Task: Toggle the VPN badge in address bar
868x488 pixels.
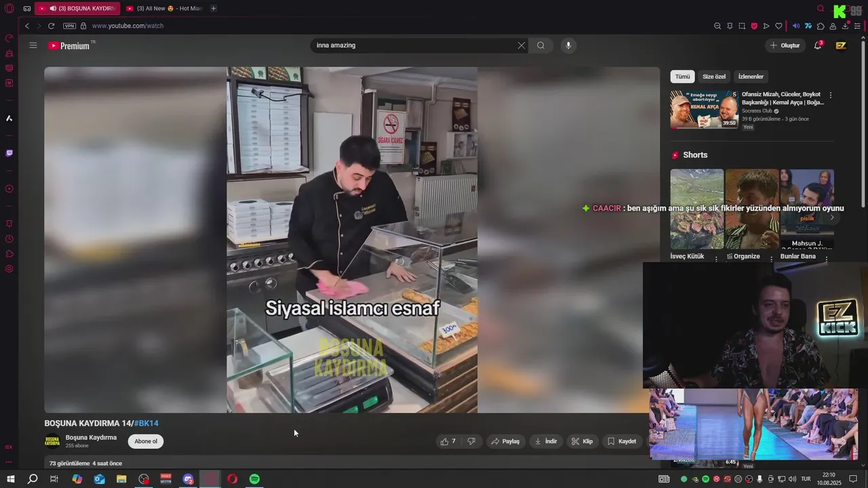Action: [69, 26]
